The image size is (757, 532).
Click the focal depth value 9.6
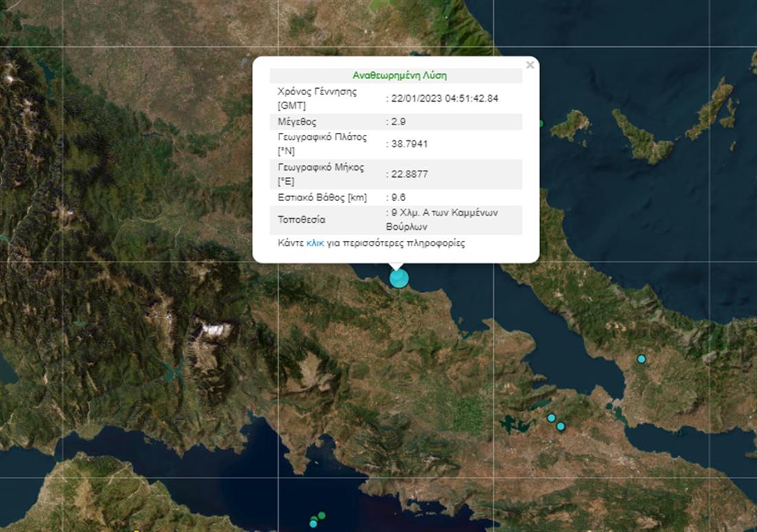pyautogui.click(x=398, y=198)
